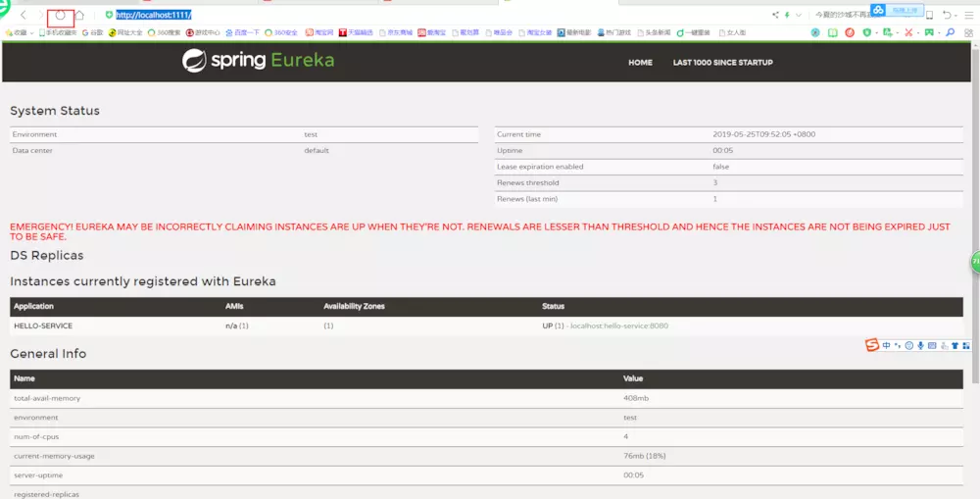Open the 天猫精选 bookmark
The height and width of the screenshot is (499, 980).
point(356,32)
